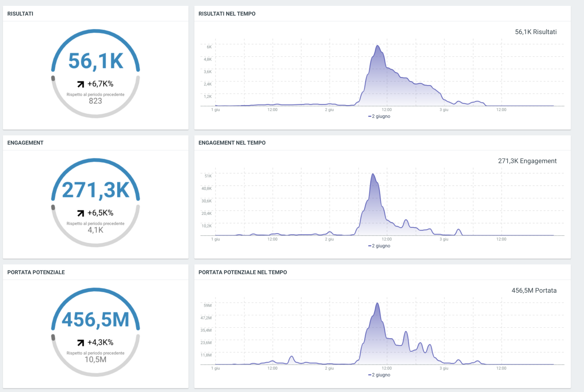This screenshot has height=392, width=584.
Task: Select the PORTATA POTENZIALE NEL TEMPO title
Action: point(243,272)
